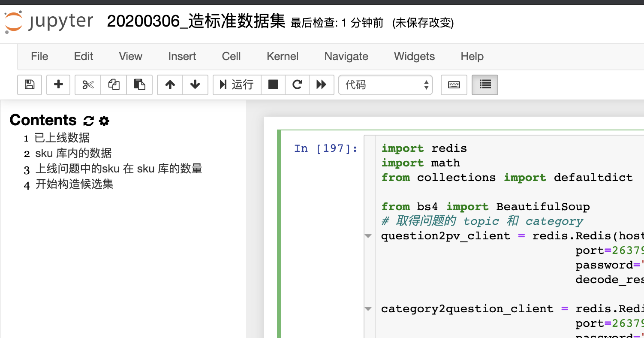644x338 pixels.
Task: Move selected cell up arrow
Action: 170,85
